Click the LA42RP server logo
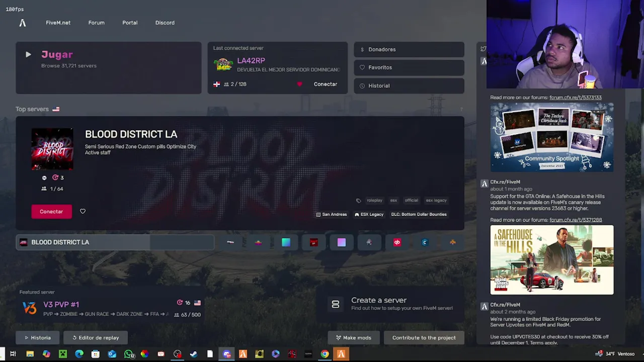The image size is (644, 362). (x=223, y=64)
